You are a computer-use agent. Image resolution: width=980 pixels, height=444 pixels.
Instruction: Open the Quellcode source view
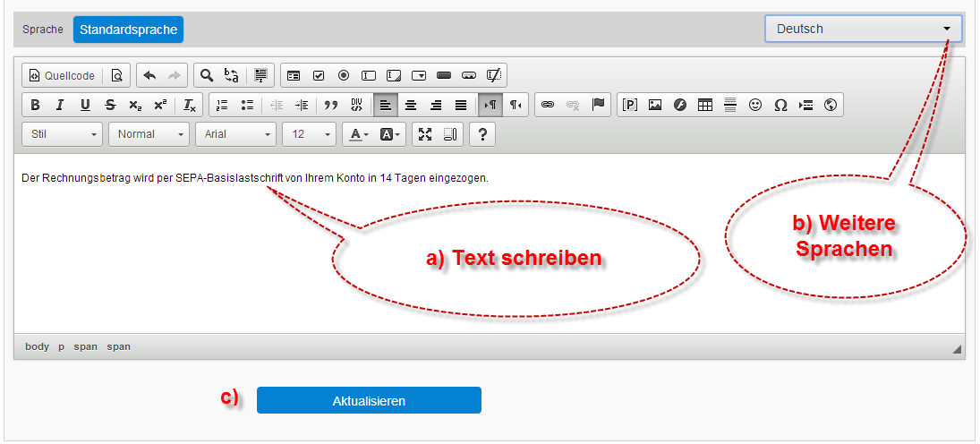[62, 76]
